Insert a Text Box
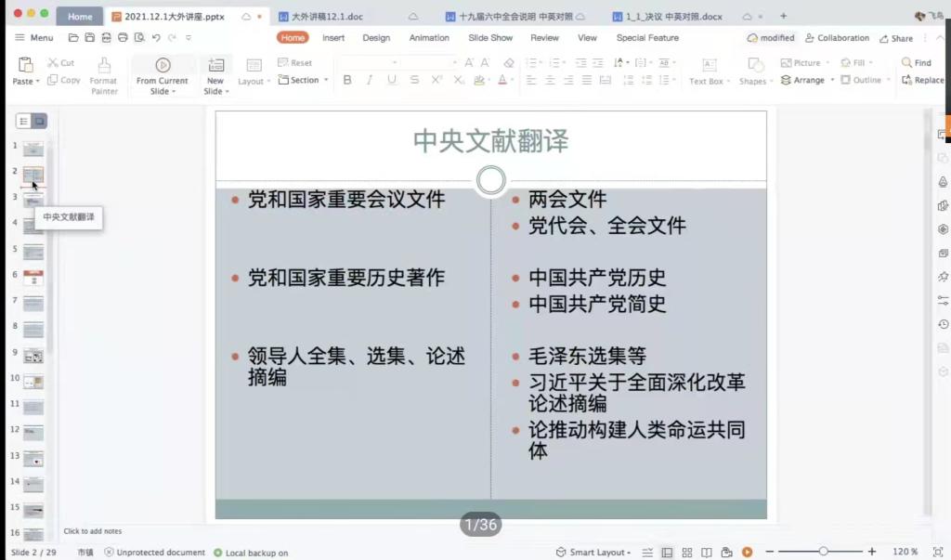Viewport: 951px width, 560px height. (708, 72)
